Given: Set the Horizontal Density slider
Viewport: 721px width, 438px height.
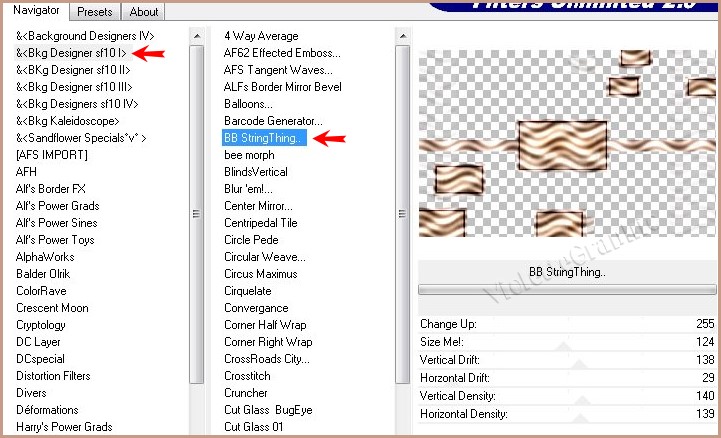Looking at the screenshot, I should (567, 414).
